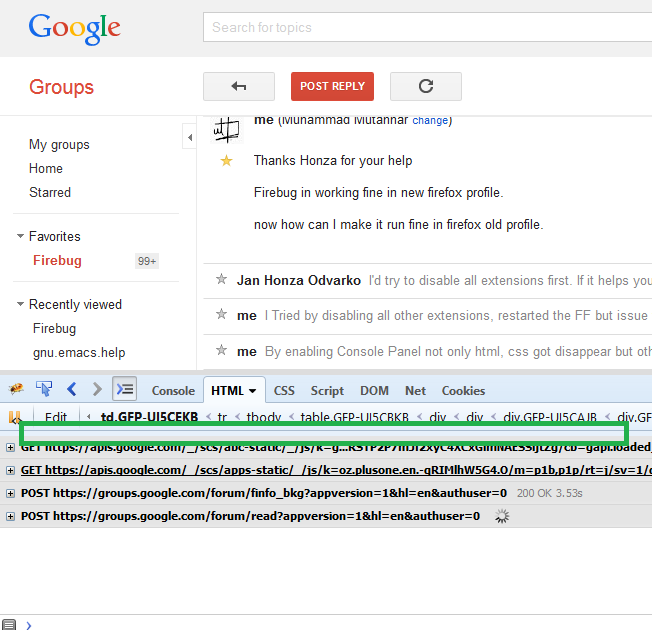Click the 'change' link next to name

point(430,120)
